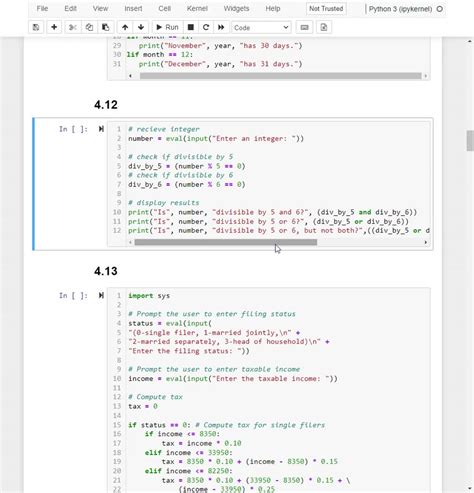Move selected cell up arrow
The height and width of the screenshot is (493, 474).
coord(125,27)
